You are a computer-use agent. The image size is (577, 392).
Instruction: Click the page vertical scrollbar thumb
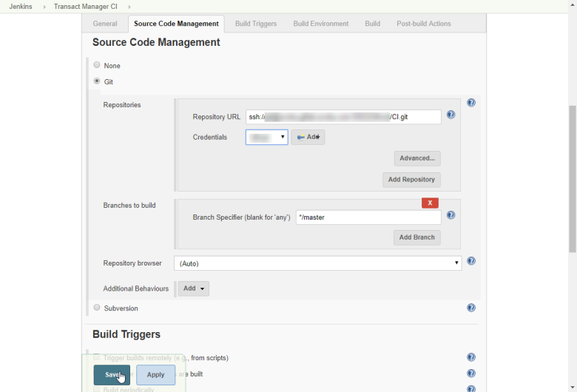point(573,179)
